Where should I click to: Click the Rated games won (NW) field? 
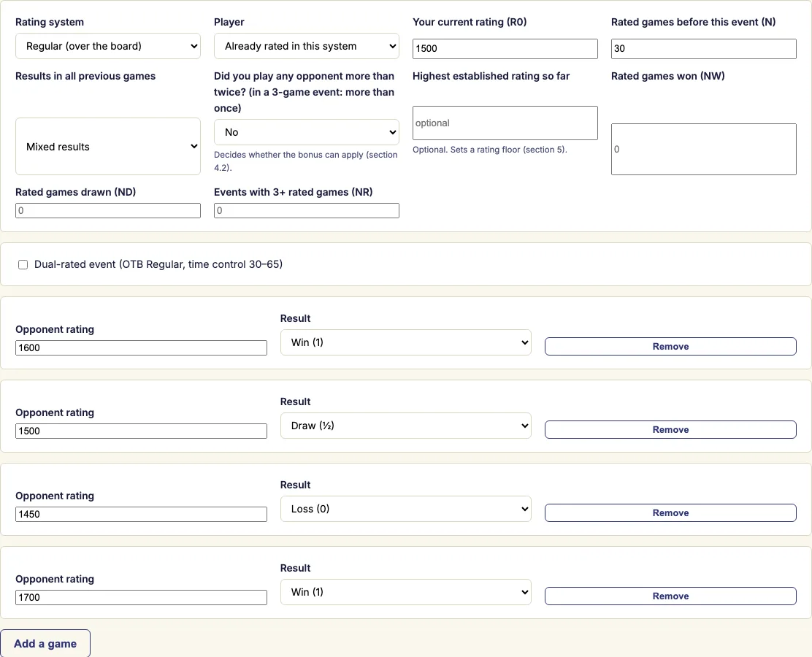click(704, 149)
